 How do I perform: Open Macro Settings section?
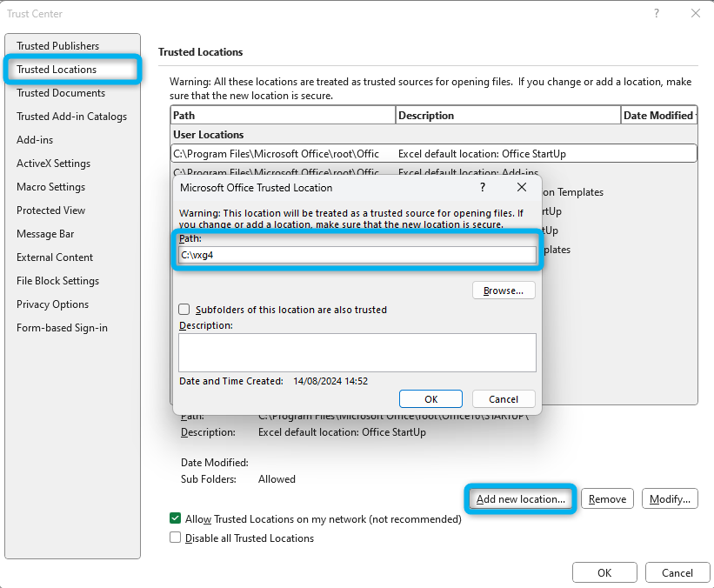click(x=50, y=186)
